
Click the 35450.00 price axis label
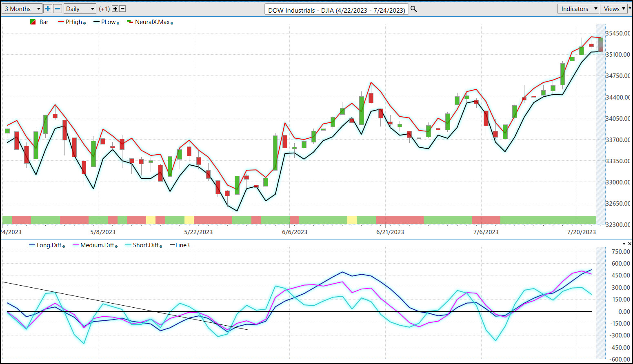[x=618, y=33]
